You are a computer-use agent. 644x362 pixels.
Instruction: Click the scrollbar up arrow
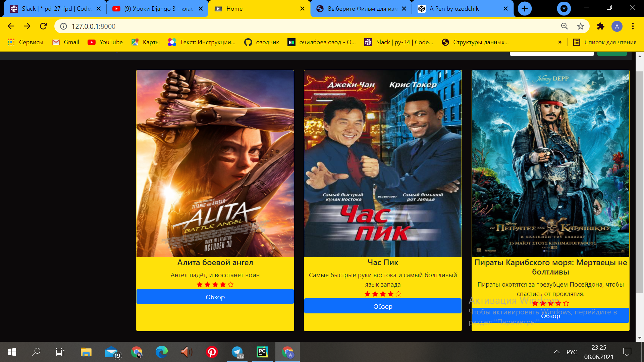click(x=640, y=56)
